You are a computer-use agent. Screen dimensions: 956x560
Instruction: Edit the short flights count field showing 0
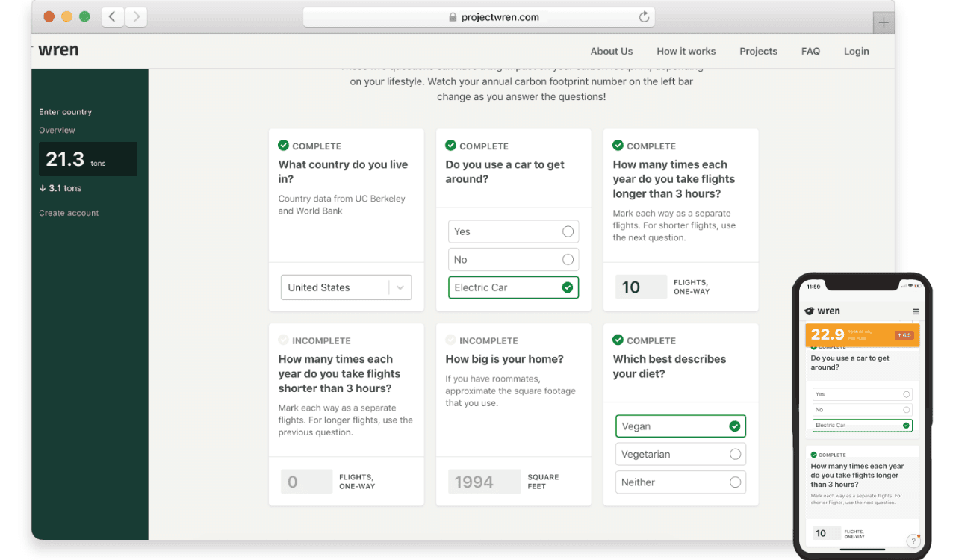tap(306, 482)
